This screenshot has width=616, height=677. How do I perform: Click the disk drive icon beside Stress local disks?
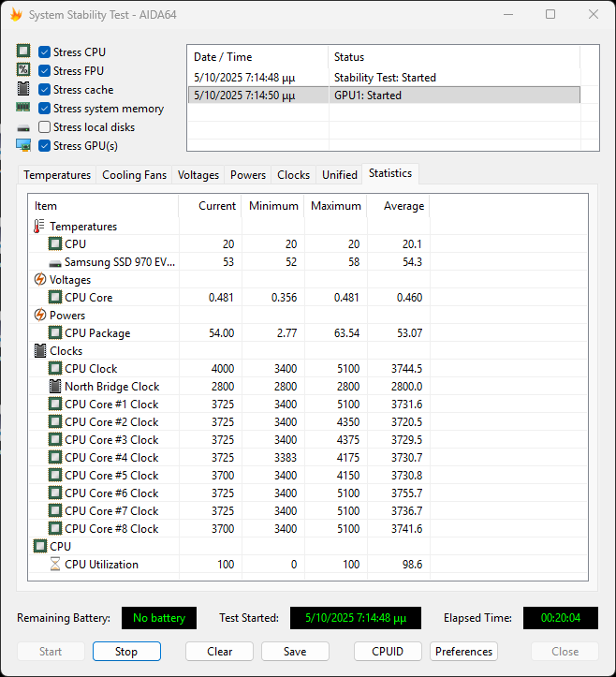23,128
